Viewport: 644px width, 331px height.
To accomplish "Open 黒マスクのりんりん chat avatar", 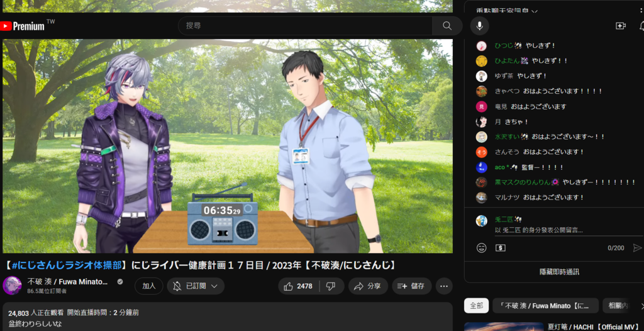I will tap(481, 182).
